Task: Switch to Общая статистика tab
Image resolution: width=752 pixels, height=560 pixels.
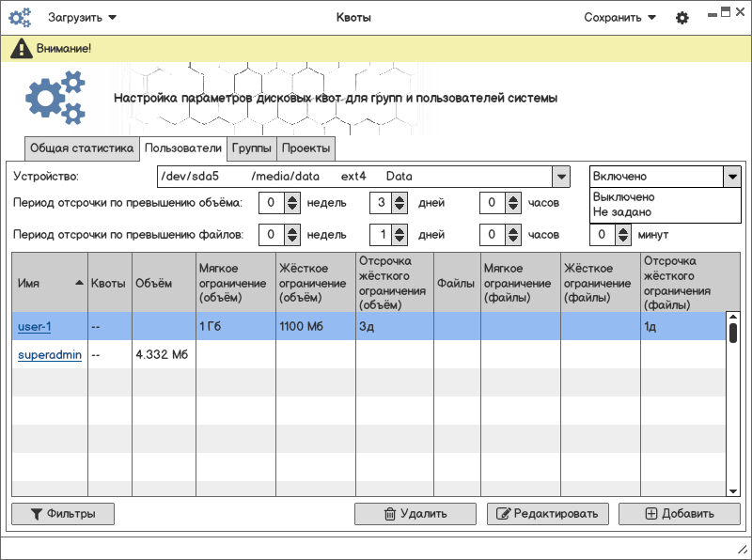Action: click(82, 148)
